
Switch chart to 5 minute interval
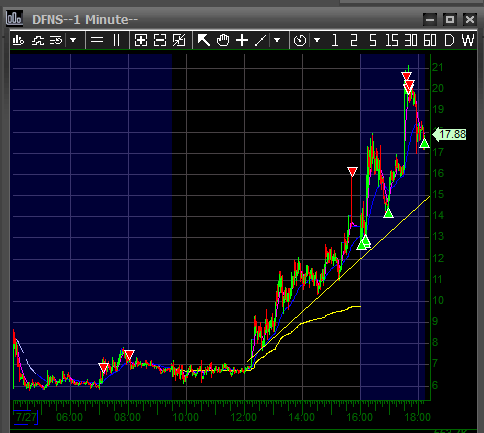373,41
